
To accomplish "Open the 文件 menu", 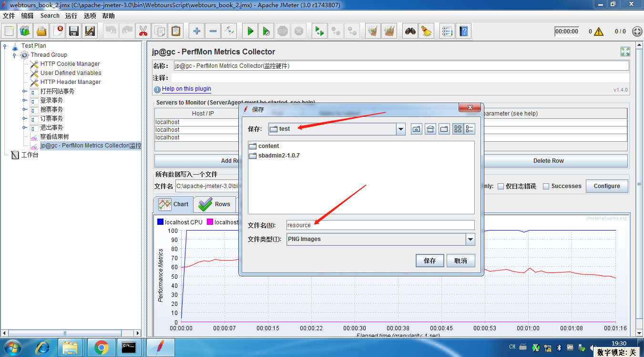I will 9,16.
